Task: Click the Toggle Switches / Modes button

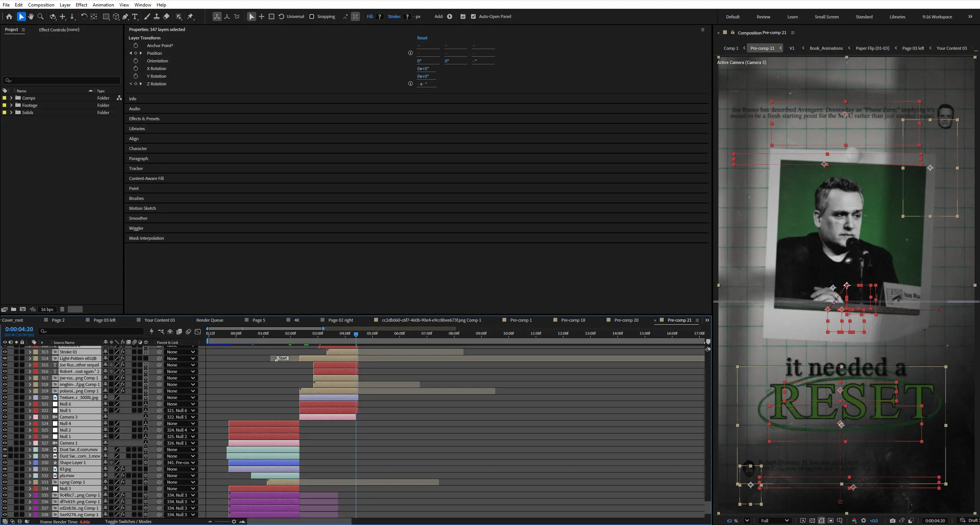Action: [x=128, y=522]
